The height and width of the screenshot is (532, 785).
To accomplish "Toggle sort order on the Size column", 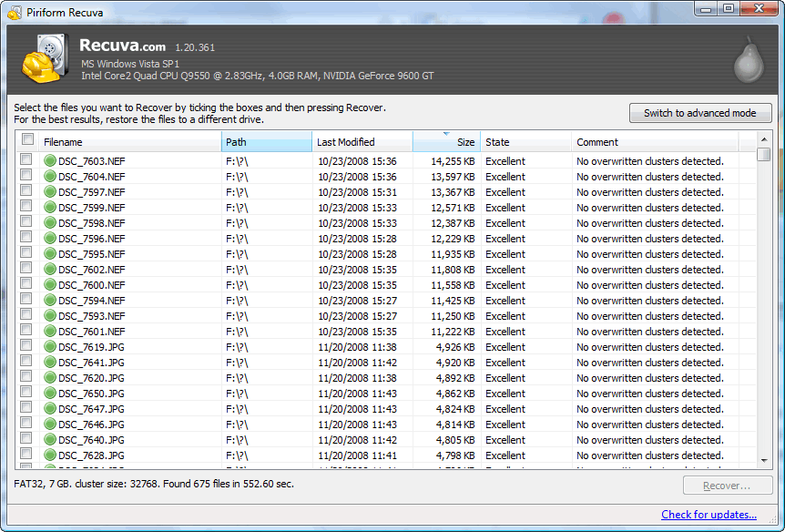I will click(446, 142).
